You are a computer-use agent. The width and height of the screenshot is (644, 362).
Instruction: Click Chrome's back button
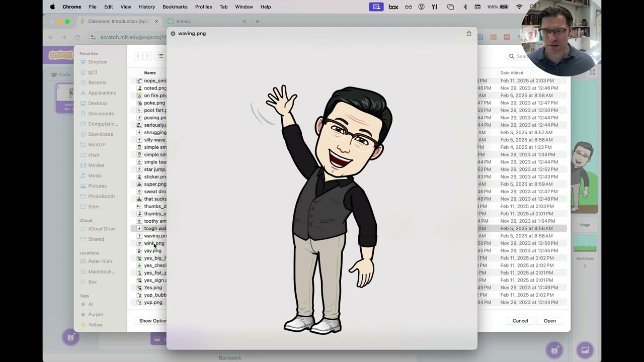pos(51,37)
